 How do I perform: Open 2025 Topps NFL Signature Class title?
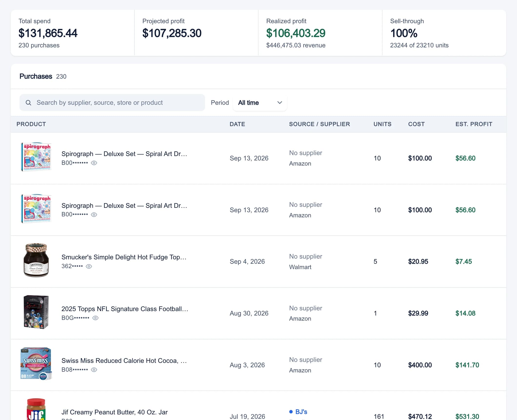coord(125,309)
